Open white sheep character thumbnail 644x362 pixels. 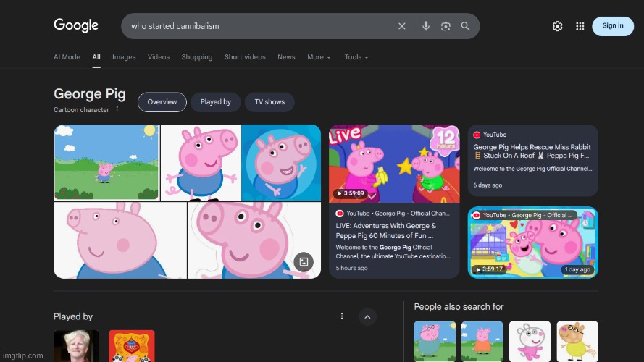[x=530, y=341]
